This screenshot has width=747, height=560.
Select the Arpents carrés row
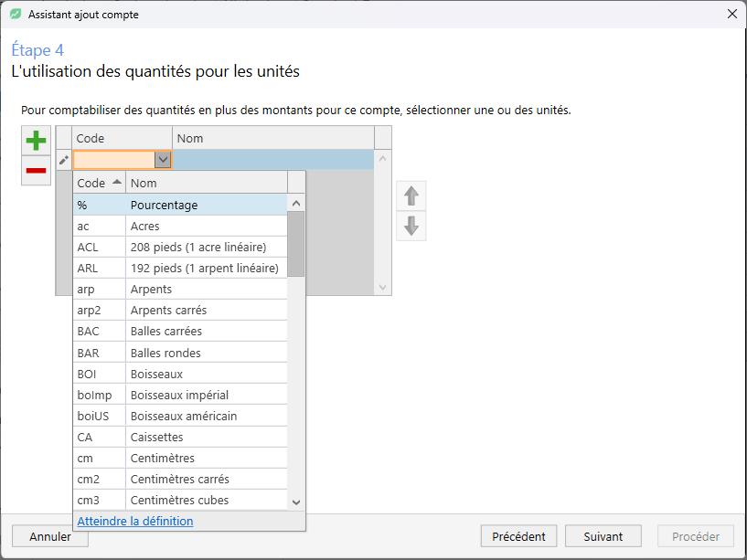coord(180,310)
